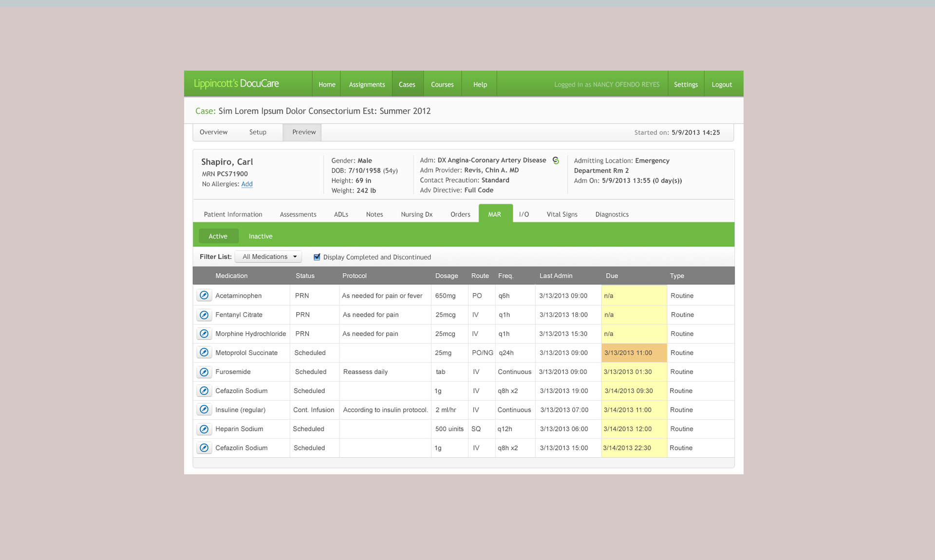
Task: Click the Heparin Sodium edit icon
Action: (204, 429)
